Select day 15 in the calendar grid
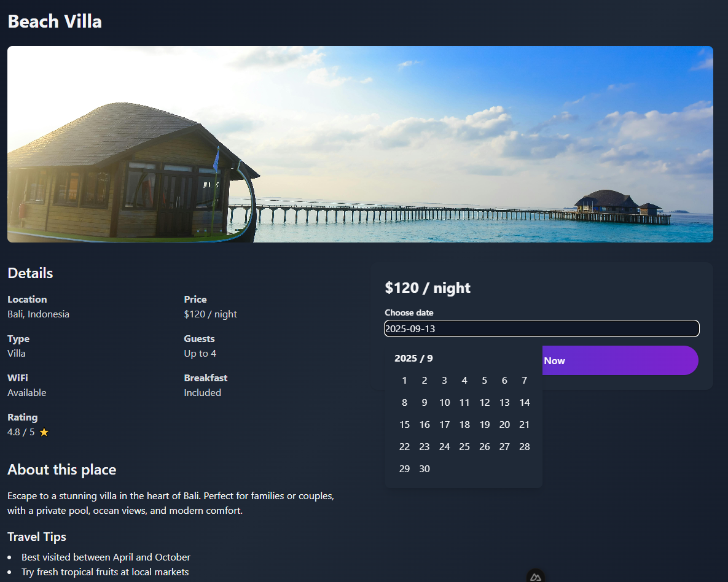 [x=404, y=425]
